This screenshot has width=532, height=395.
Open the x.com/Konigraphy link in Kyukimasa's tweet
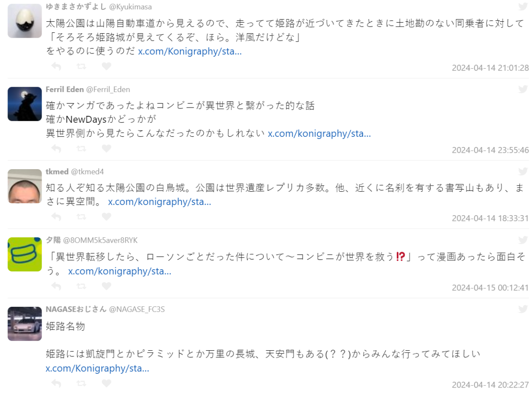(190, 51)
